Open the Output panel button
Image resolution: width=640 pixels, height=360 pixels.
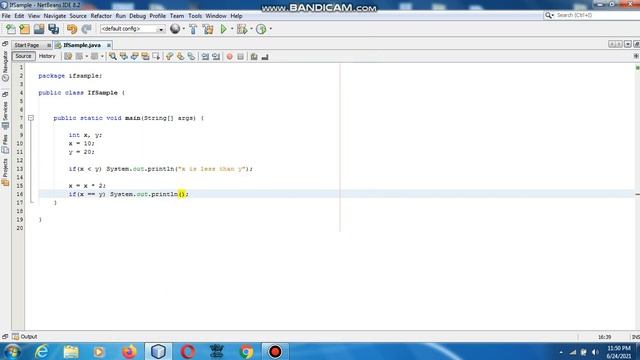pyautogui.click(x=24, y=337)
